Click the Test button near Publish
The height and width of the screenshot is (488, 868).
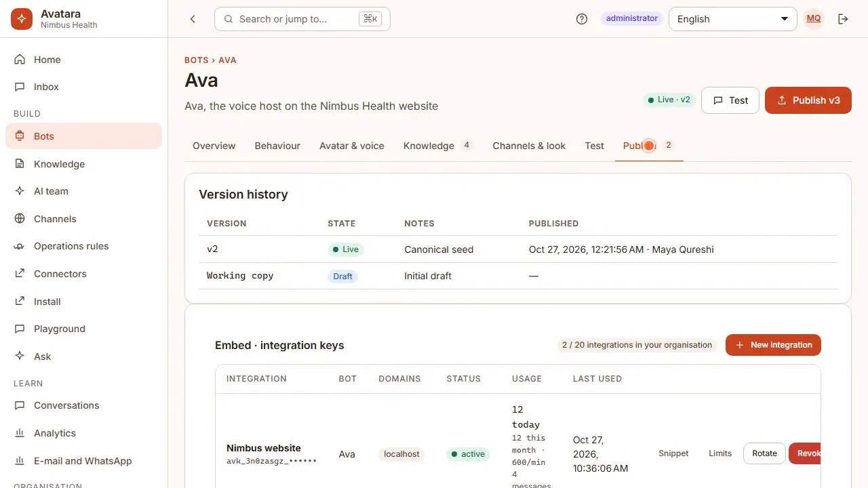coord(730,100)
